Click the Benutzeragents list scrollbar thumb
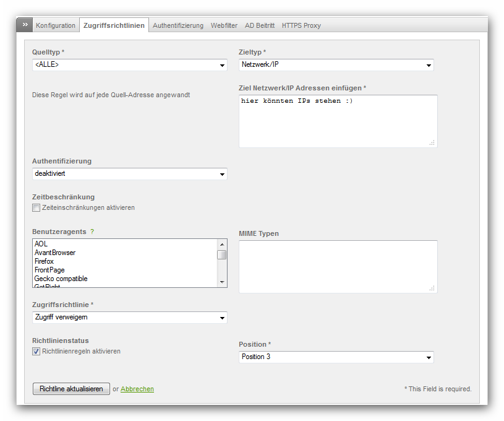This screenshot has height=421, width=504. (222, 254)
